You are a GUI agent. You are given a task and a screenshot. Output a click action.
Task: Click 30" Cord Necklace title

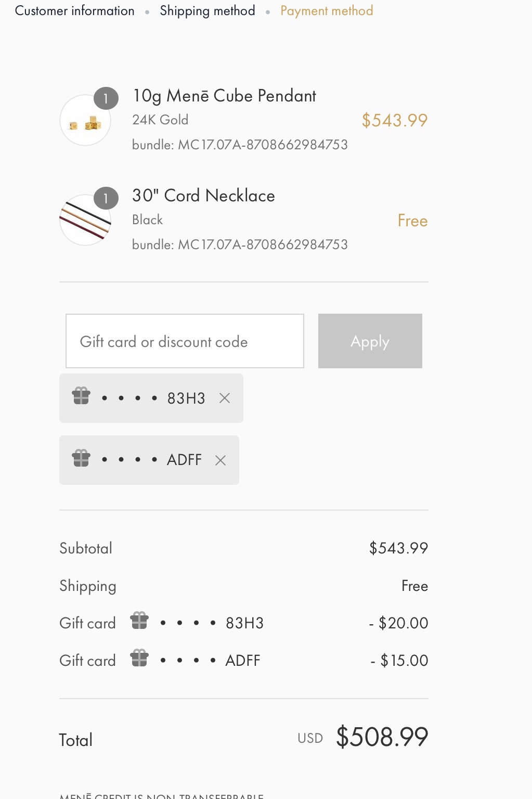(x=203, y=196)
